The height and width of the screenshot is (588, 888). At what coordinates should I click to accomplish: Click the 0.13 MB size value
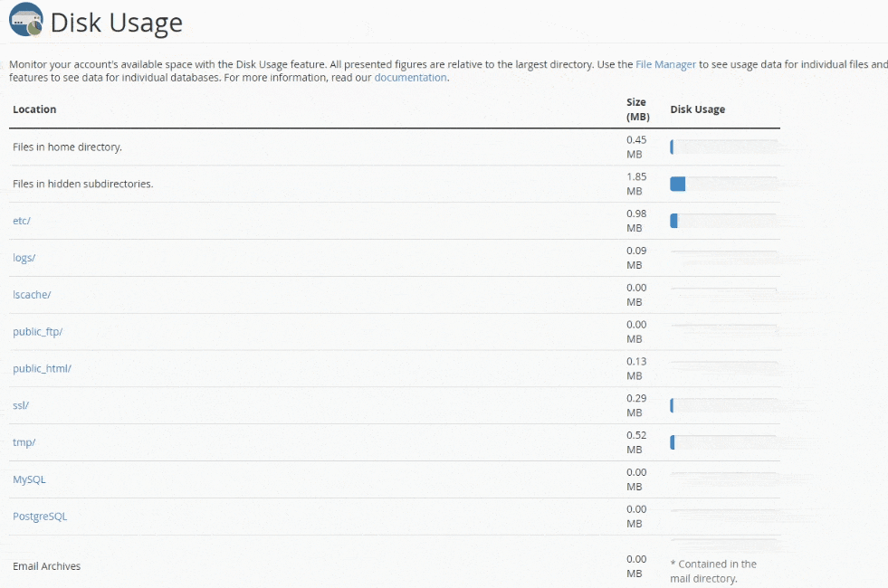pos(636,368)
